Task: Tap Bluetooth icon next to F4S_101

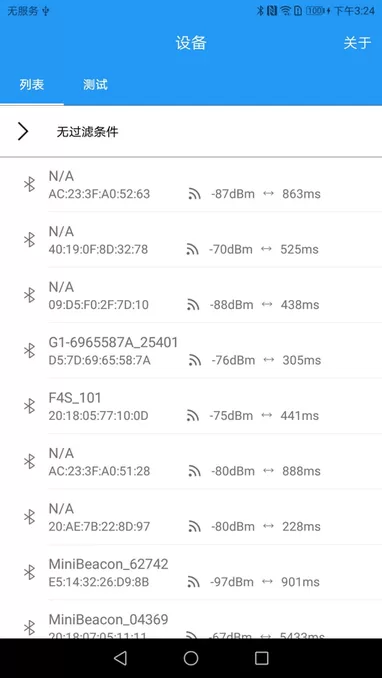Action: click(x=29, y=406)
